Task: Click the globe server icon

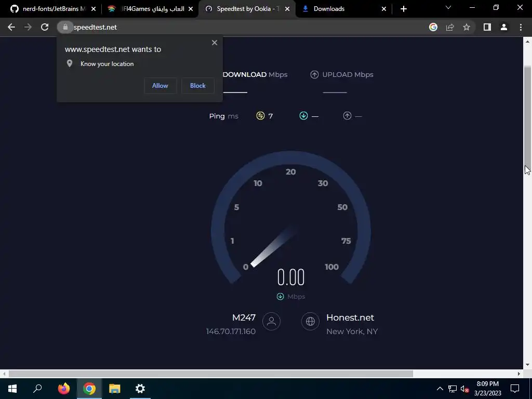Action: coord(310,321)
